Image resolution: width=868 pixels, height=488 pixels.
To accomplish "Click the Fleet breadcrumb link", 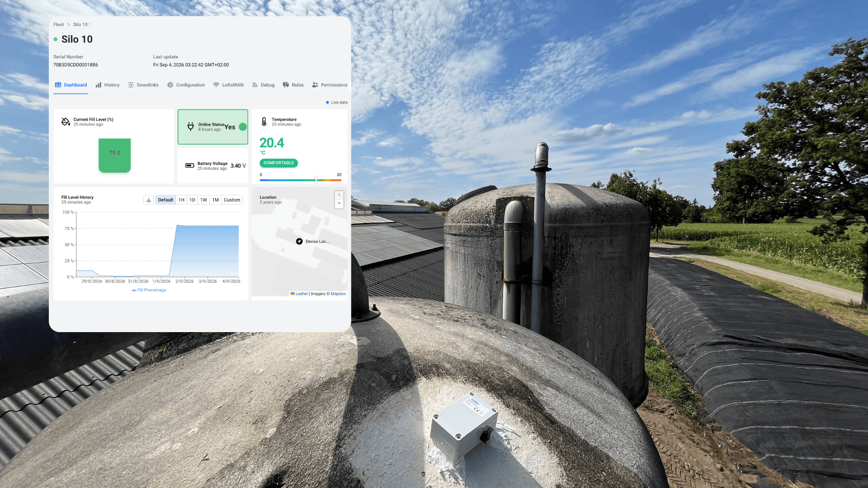I will pos(58,24).
